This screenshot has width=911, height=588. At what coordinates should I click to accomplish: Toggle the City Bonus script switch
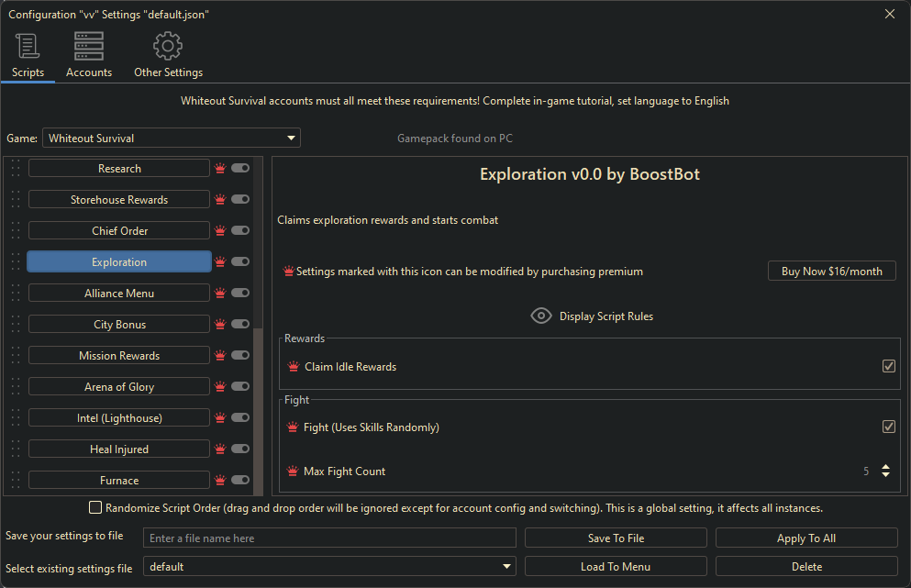(x=240, y=324)
